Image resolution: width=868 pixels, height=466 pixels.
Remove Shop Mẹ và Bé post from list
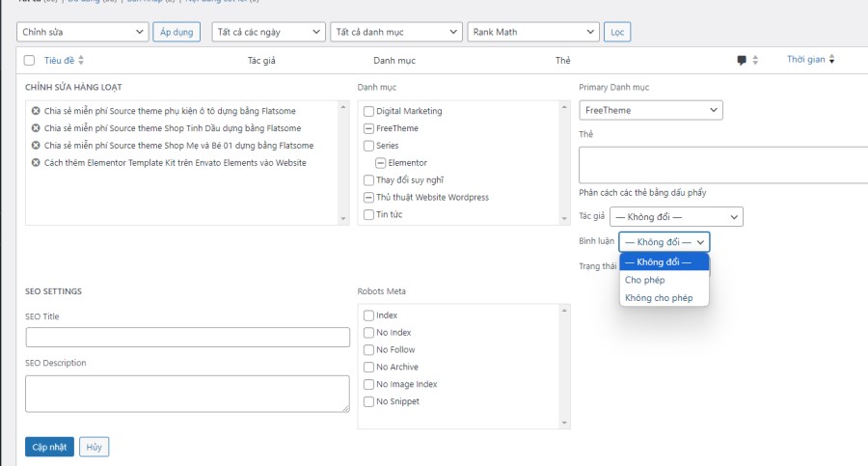36,146
